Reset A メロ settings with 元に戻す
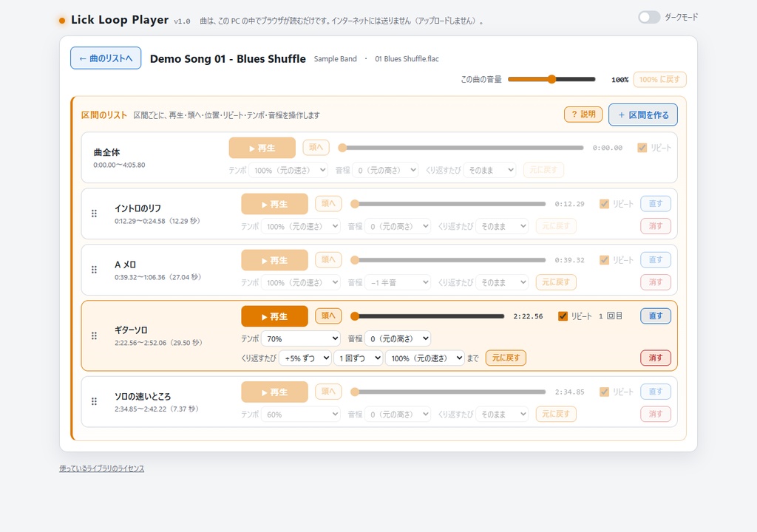 (x=556, y=282)
